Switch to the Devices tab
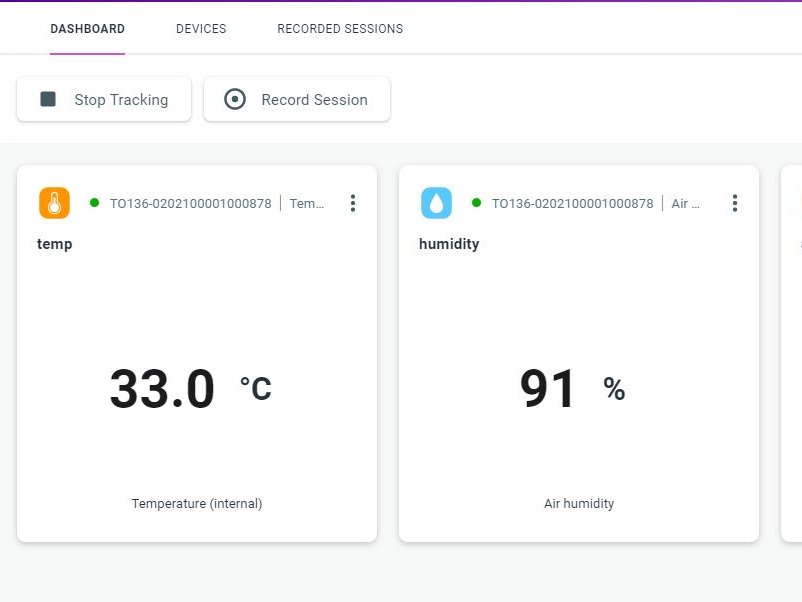Image resolution: width=802 pixels, height=602 pixels. pos(201,29)
